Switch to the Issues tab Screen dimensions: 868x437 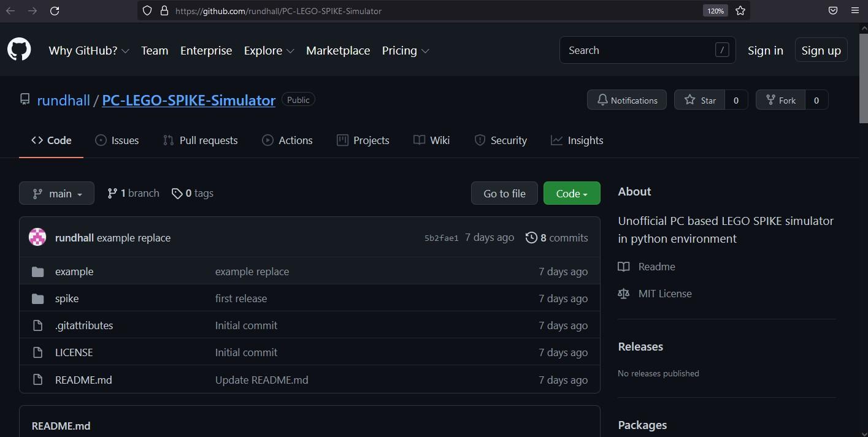(x=117, y=140)
